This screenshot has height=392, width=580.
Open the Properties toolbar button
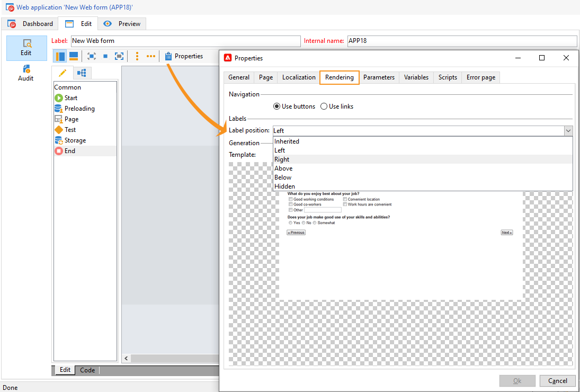(183, 56)
